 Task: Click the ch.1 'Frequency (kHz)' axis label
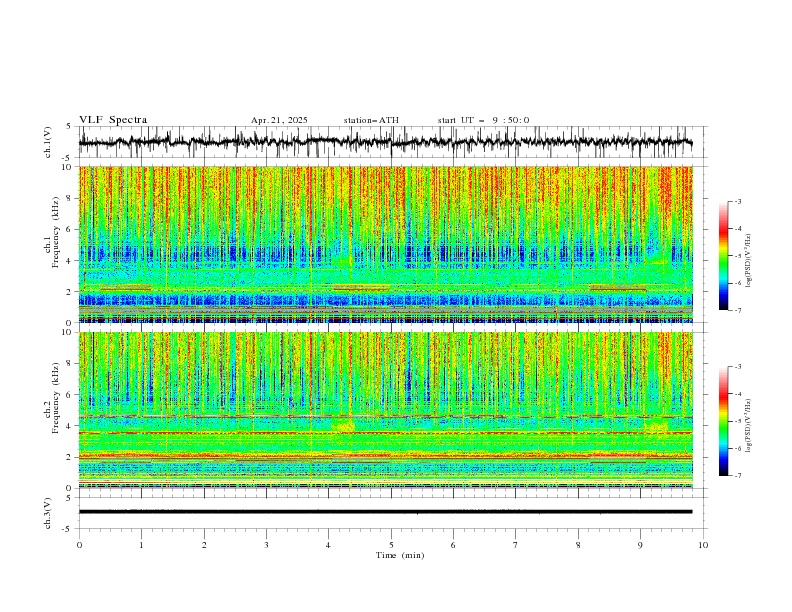pos(56,232)
